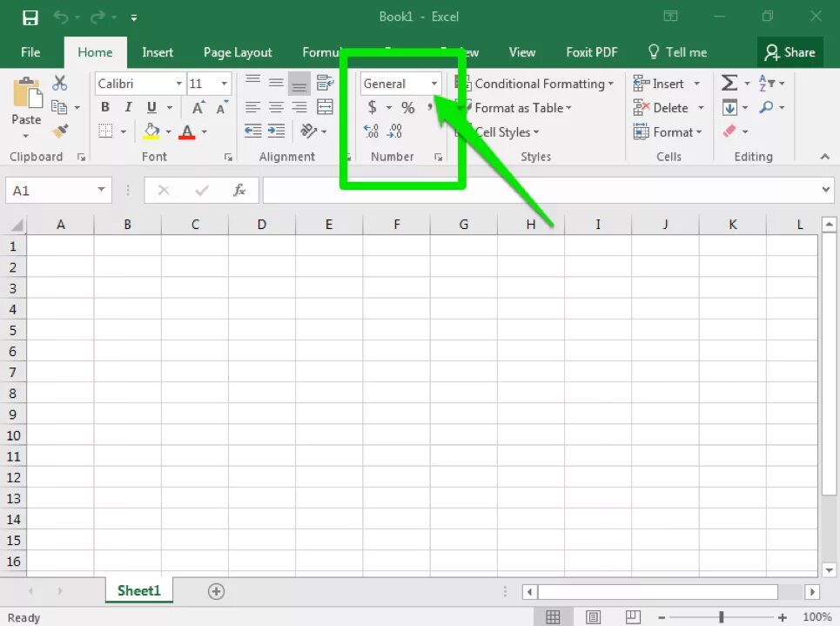Cut the selection with the scissors icon

[59, 83]
